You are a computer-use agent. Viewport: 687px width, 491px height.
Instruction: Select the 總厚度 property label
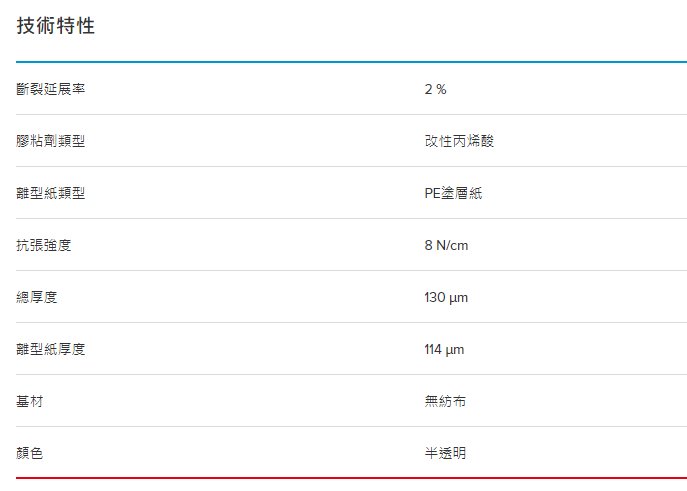[x=37, y=297]
